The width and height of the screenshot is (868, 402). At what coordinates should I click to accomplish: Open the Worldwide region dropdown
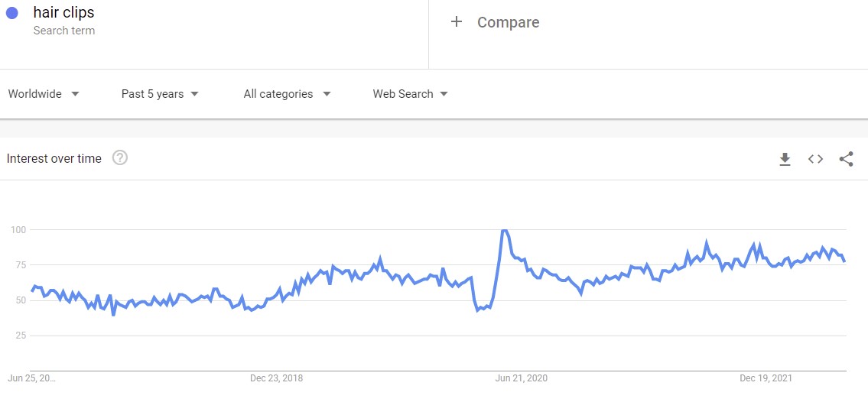[x=44, y=94]
